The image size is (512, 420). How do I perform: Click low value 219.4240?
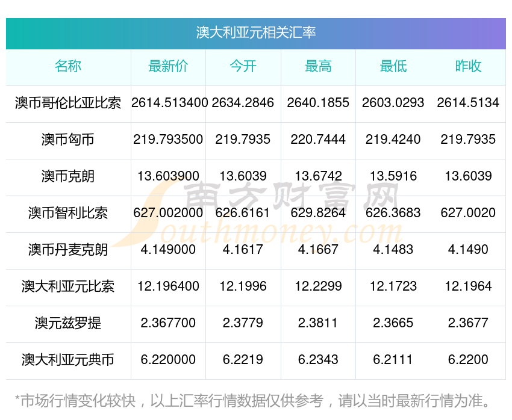tap(393, 140)
